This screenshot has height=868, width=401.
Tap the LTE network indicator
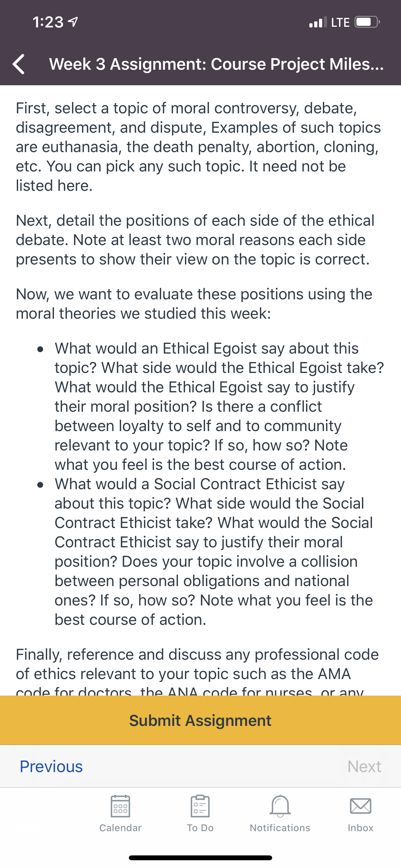(x=340, y=22)
